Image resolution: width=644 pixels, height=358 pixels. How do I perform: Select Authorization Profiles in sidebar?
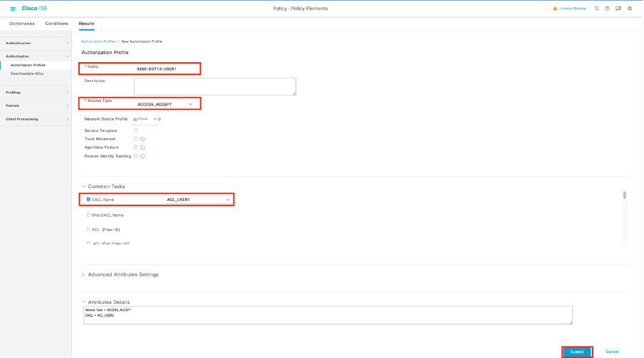pyautogui.click(x=28, y=65)
